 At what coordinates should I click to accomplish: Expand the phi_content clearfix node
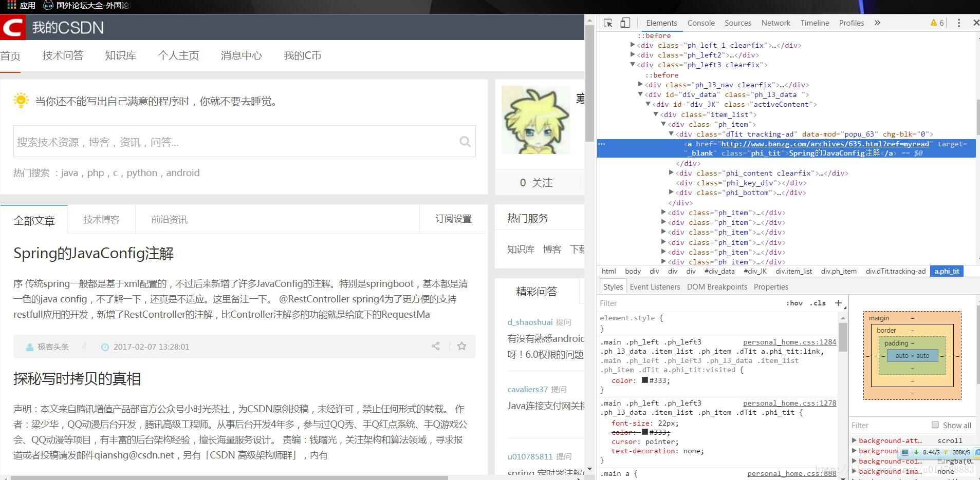point(671,173)
